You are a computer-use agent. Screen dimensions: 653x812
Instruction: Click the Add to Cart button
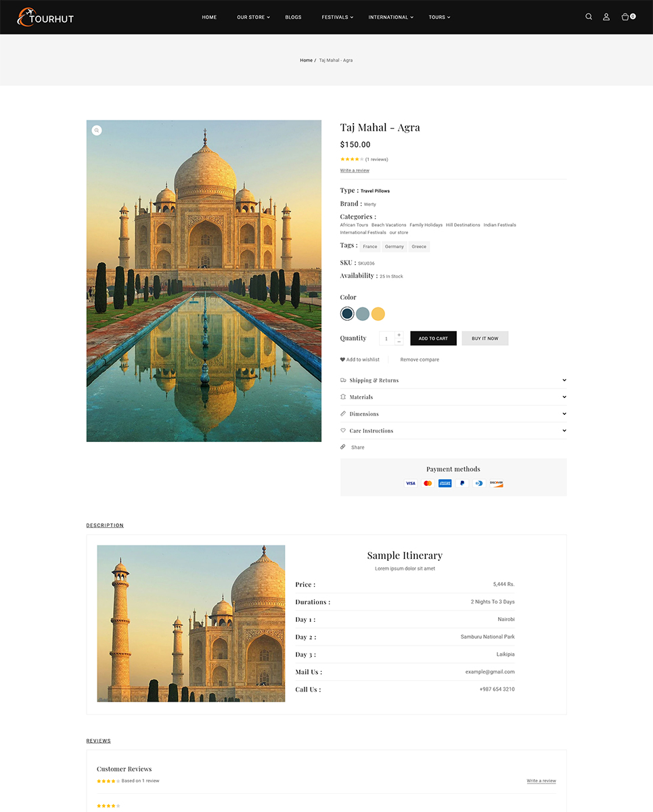[433, 338]
